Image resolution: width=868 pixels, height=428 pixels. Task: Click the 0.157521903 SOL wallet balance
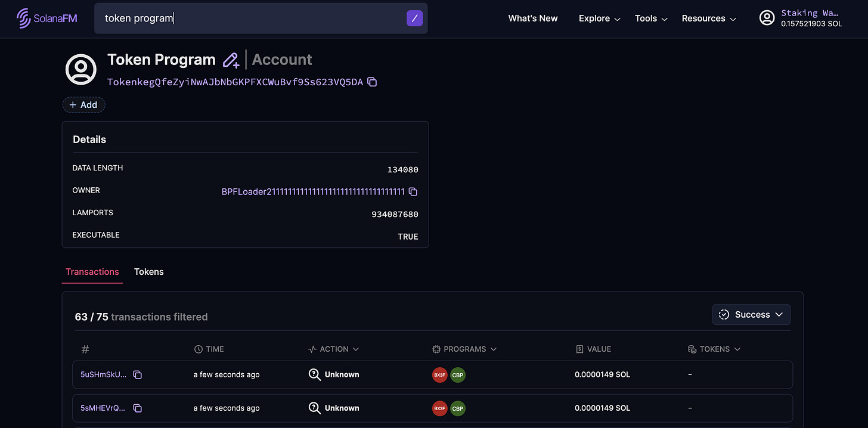coord(812,24)
